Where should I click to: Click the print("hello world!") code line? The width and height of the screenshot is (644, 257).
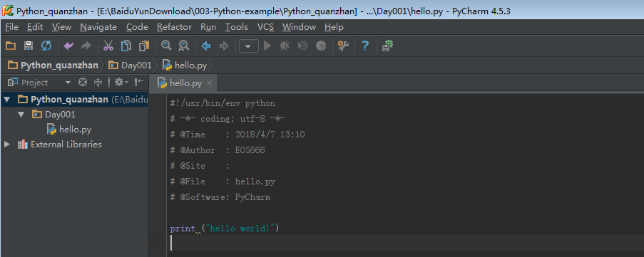click(x=225, y=229)
